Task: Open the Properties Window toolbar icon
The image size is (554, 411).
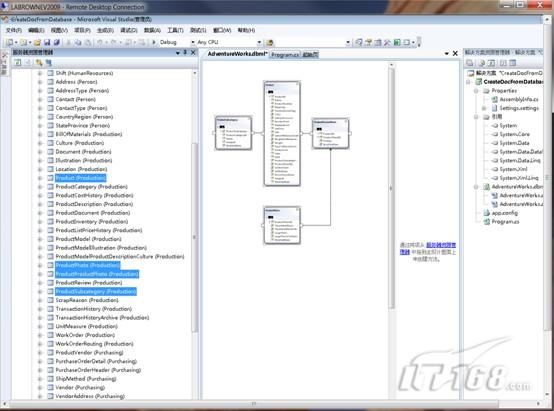Action: (369, 42)
